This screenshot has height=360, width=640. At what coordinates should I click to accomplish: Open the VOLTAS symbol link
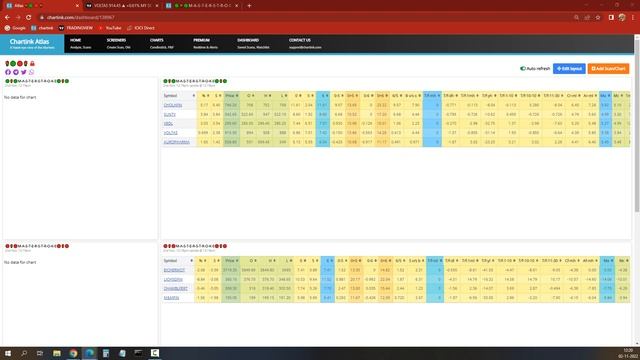(171, 133)
